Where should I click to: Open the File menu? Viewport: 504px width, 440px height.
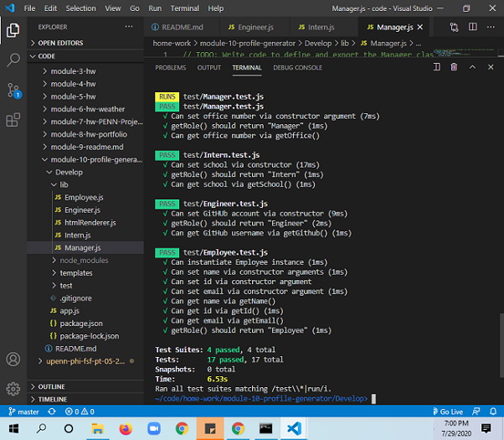tap(29, 8)
